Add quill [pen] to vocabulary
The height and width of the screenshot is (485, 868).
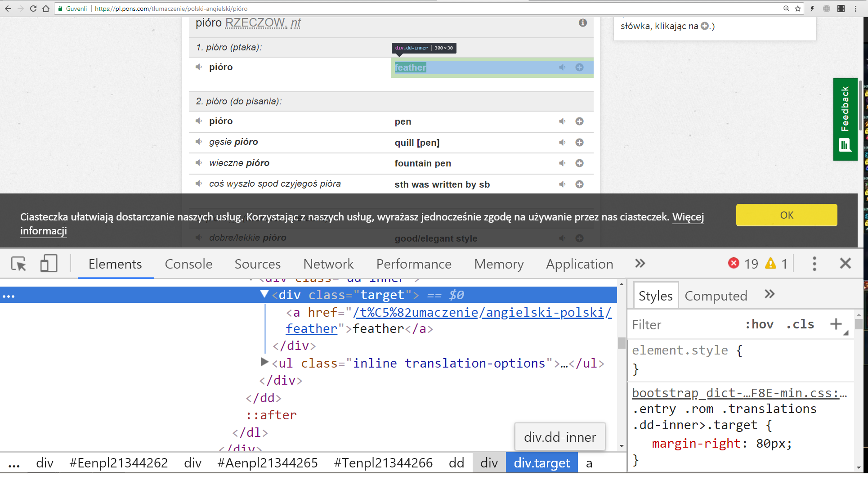coord(580,142)
